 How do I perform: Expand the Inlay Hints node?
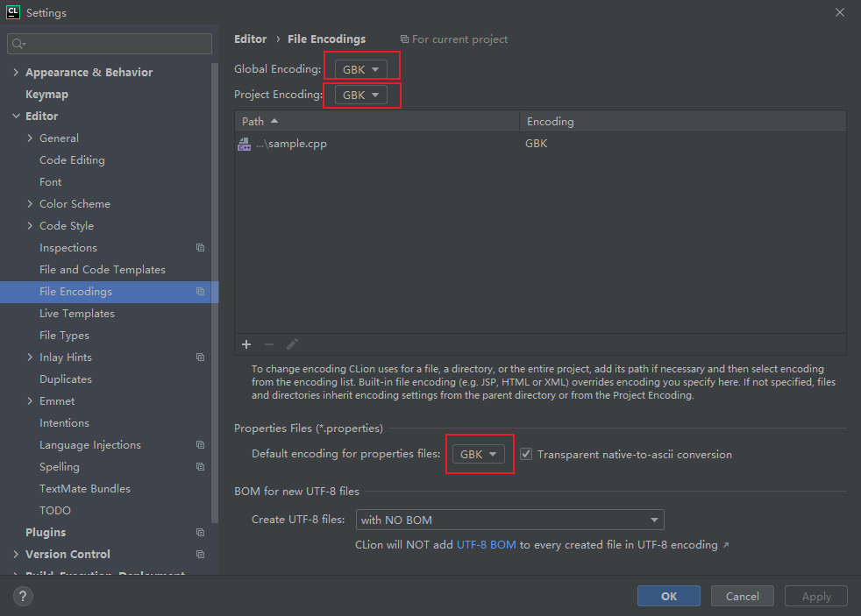[x=30, y=358]
